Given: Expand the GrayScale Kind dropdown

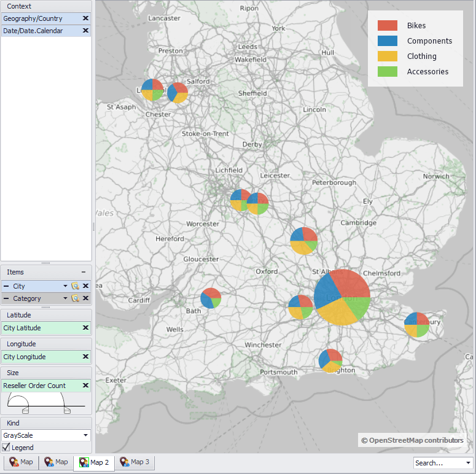Looking at the screenshot, I should [85, 435].
